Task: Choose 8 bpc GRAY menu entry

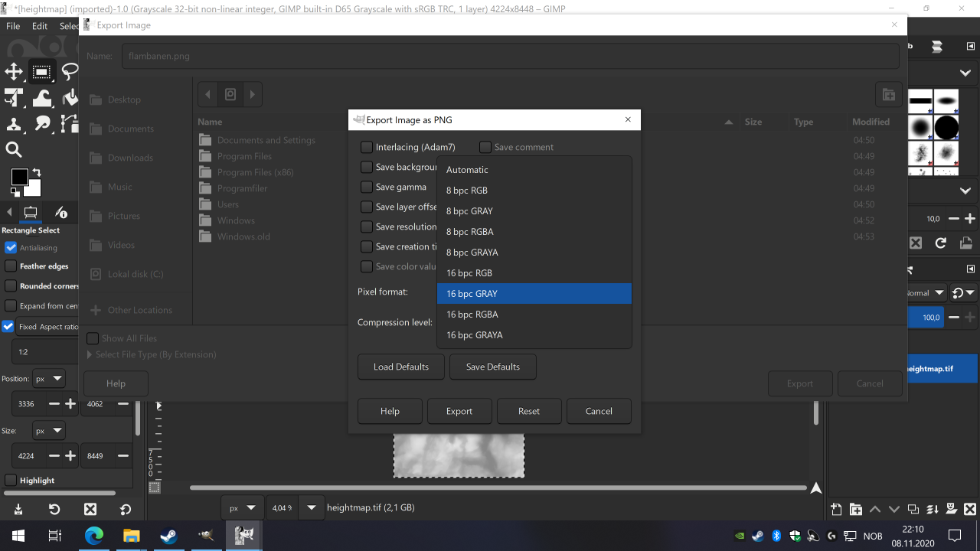Action: tap(534, 211)
